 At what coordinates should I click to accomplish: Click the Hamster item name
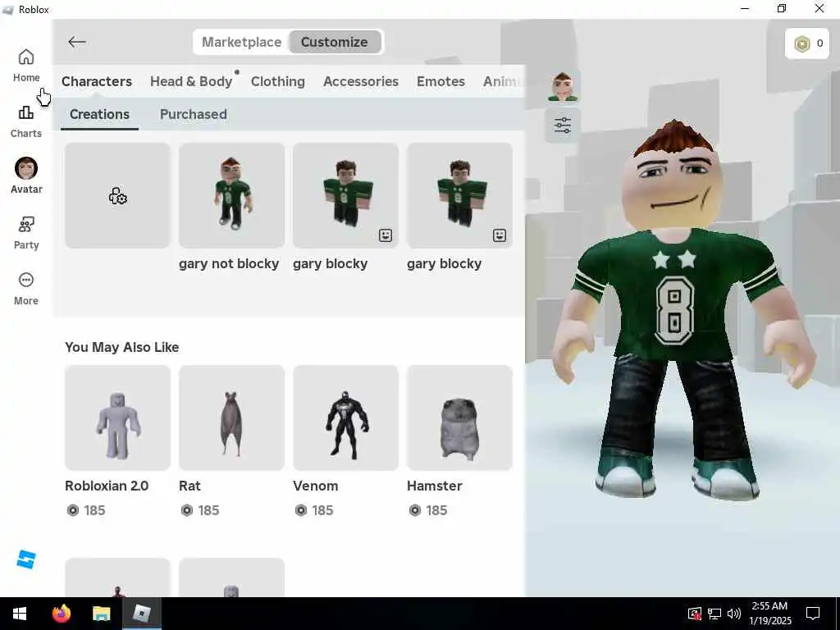pos(435,486)
